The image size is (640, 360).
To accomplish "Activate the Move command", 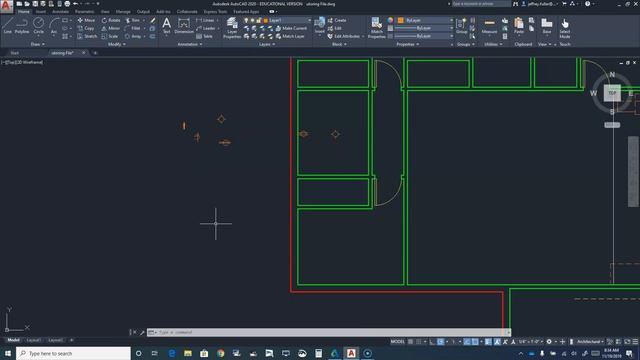I will click(x=86, y=20).
